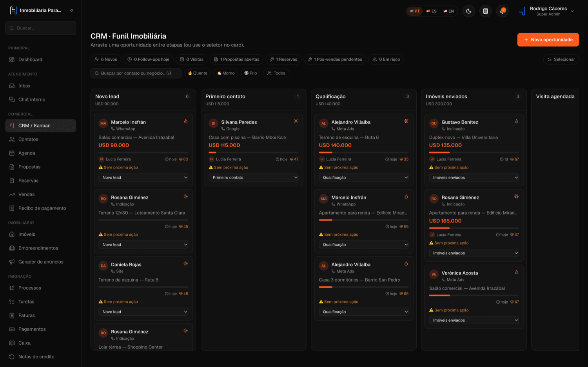
Task: Click sun icon on Daniela Rojas card
Action: (186, 264)
